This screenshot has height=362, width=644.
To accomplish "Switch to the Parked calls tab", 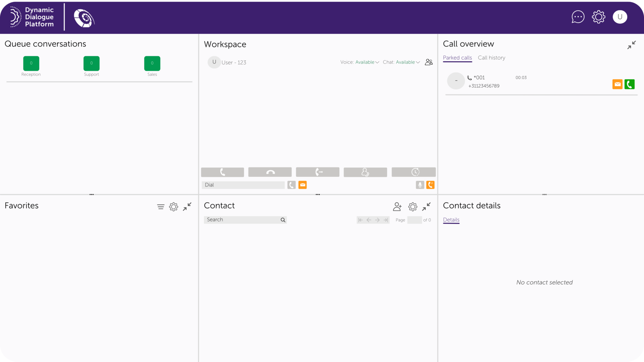I will click(x=457, y=58).
